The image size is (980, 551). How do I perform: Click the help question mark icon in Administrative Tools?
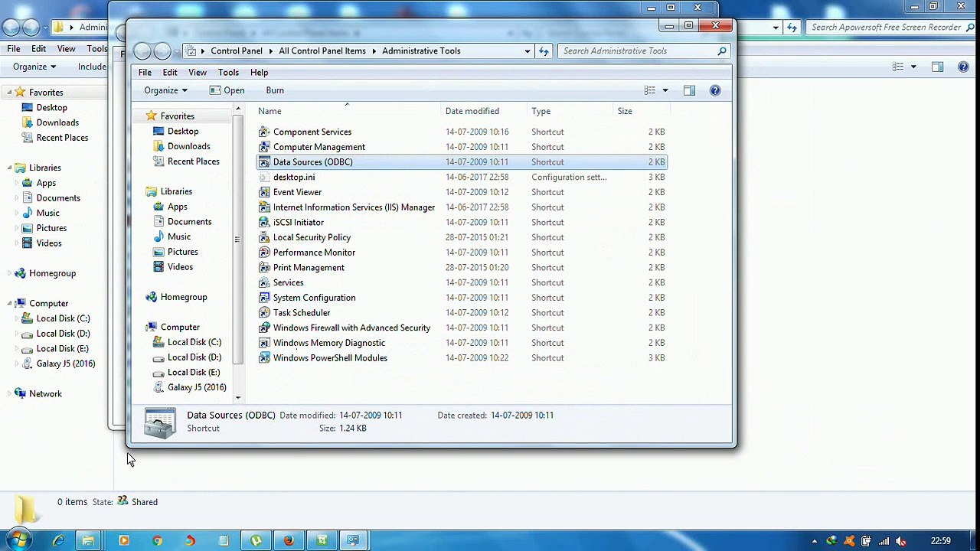point(715,90)
